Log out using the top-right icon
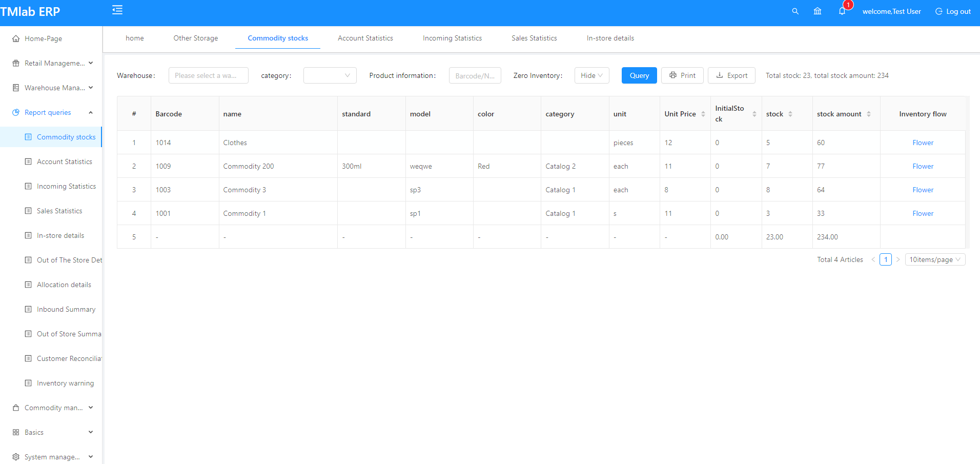The height and width of the screenshot is (464, 980). (952, 11)
